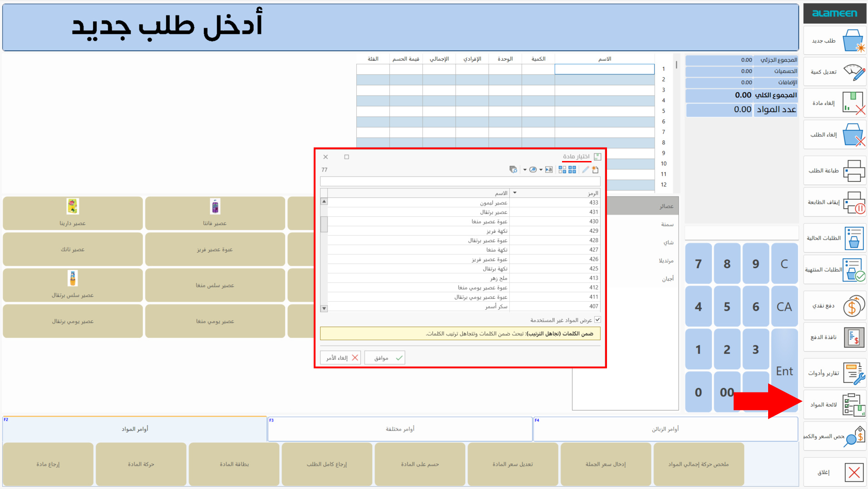The height and width of the screenshot is (489, 868).
Task: Select طباعة الطلب print order icon
Action: [x=835, y=171]
